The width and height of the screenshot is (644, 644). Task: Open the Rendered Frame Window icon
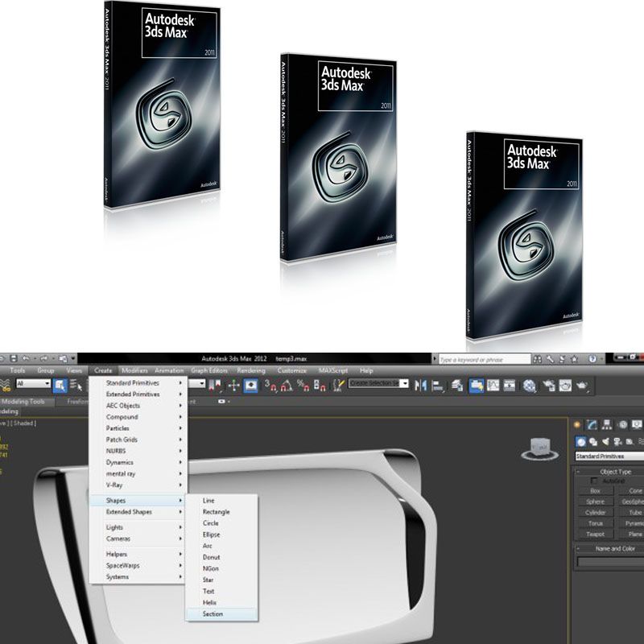coord(565,386)
